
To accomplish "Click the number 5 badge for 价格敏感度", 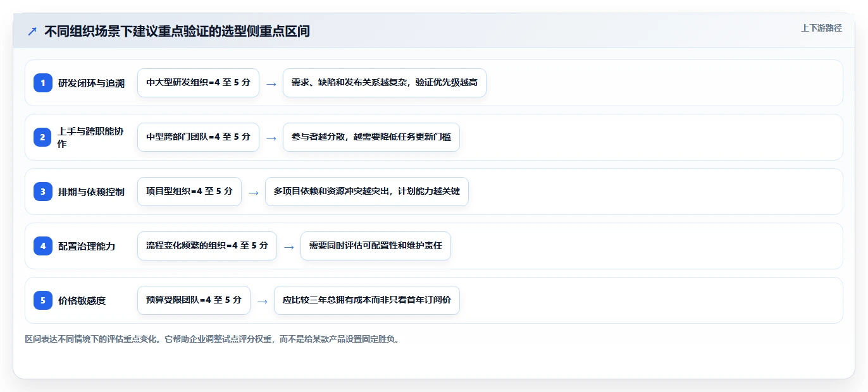I will tap(43, 300).
